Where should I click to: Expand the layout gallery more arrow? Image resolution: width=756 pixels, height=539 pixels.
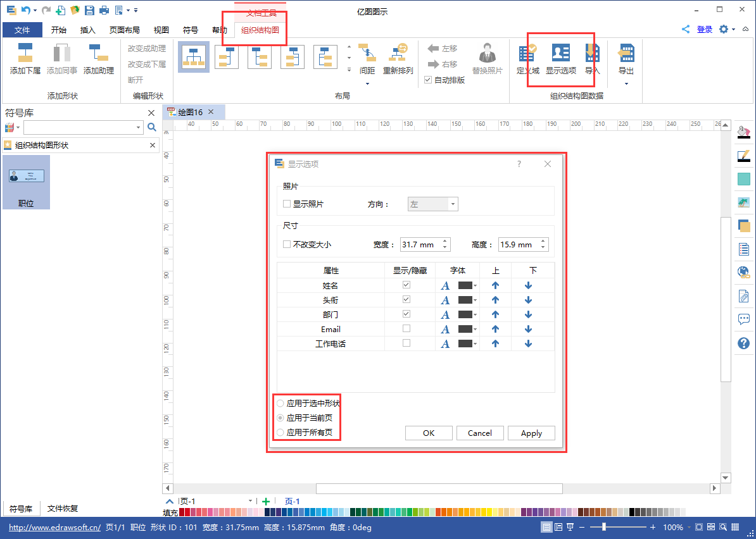(x=349, y=70)
